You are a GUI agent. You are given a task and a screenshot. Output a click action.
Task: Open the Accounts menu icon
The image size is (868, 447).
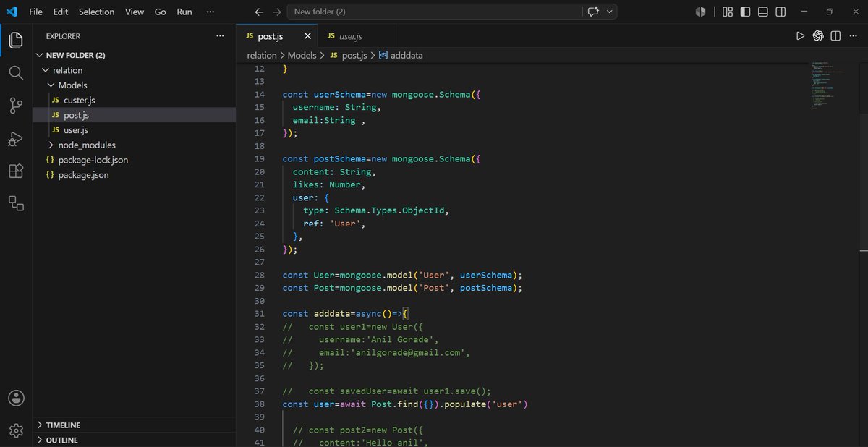coord(16,398)
